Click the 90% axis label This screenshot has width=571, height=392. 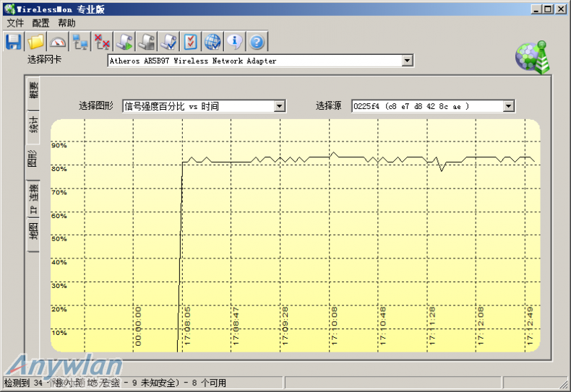(x=59, y=145)
